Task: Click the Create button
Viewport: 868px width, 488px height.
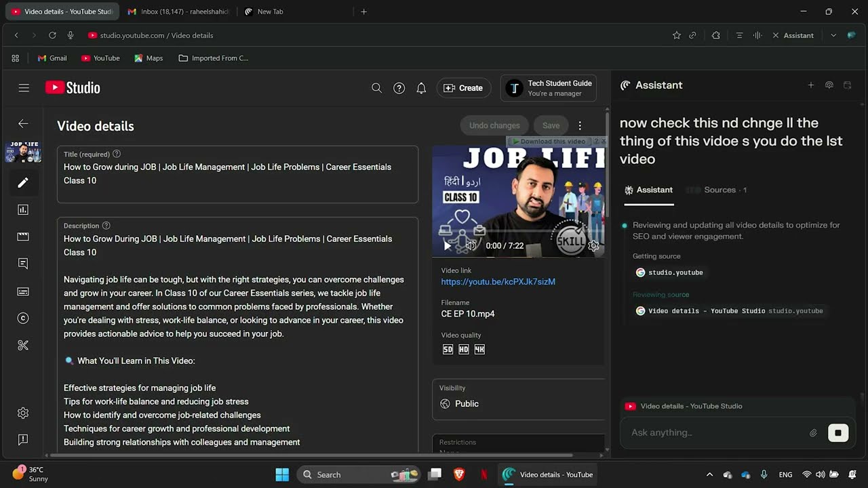Action: 464,88
